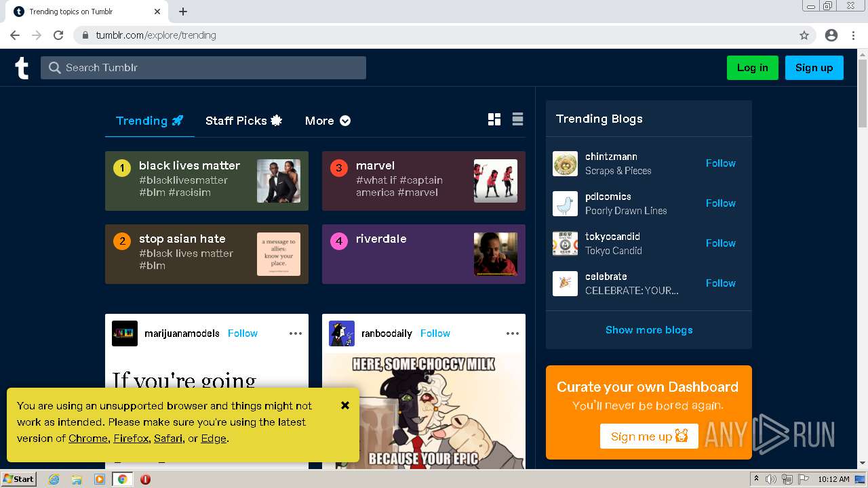This screenshot has width=868, height=488.
Task: Click the search magnifier icon
Action: coord(55,68)
